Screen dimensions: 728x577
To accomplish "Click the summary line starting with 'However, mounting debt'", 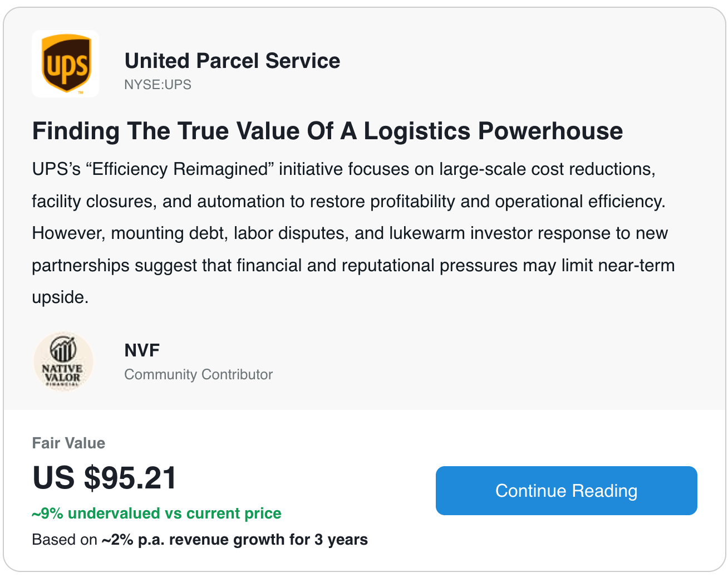I will [350, 233].
